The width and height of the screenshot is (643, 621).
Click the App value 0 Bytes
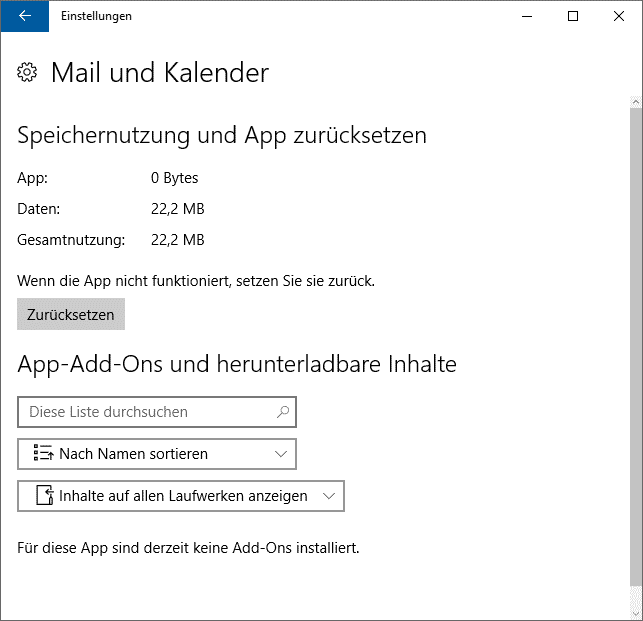coord(175,178)
